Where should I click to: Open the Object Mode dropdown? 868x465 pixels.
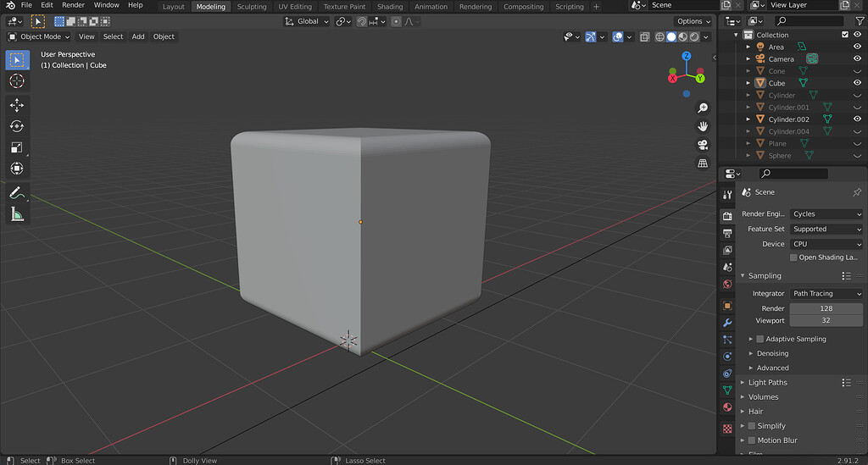coord(39,36)
